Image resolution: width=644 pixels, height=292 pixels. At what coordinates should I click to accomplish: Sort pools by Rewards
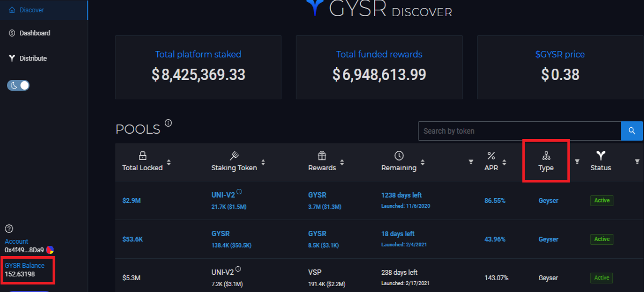click(342, 162)
